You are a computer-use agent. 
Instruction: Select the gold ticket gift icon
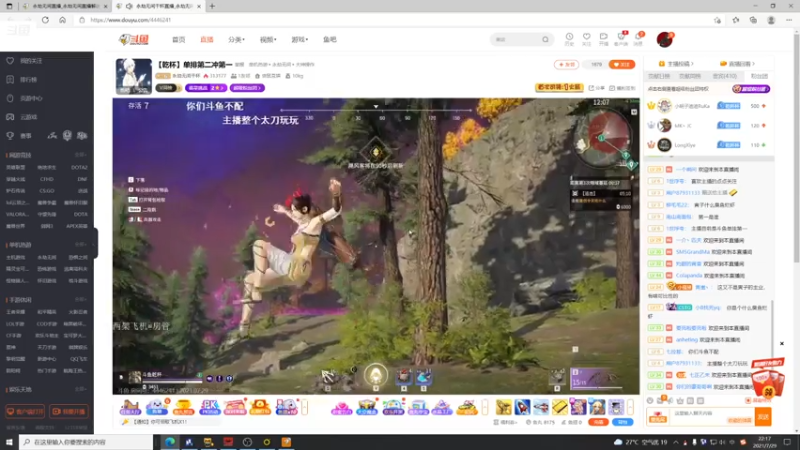560,407
